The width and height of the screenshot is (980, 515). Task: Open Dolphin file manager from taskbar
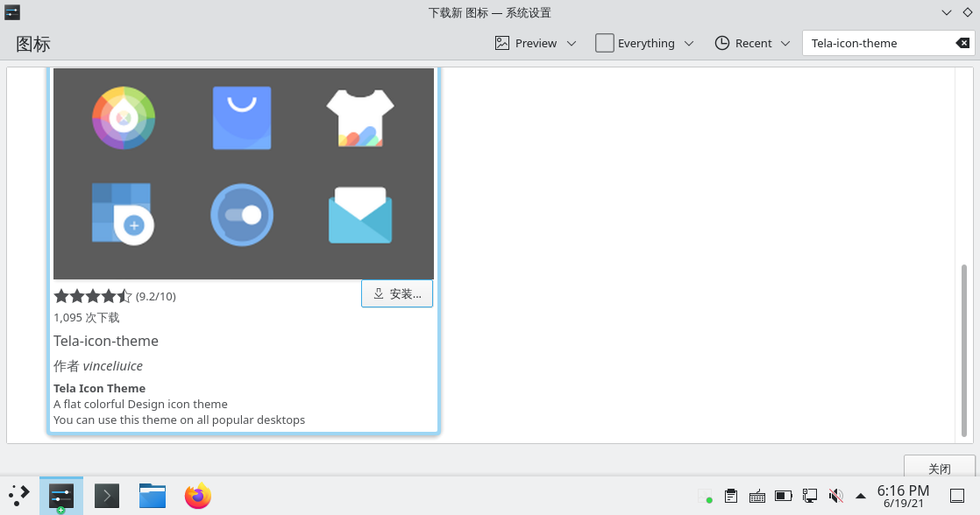[153, 496]
